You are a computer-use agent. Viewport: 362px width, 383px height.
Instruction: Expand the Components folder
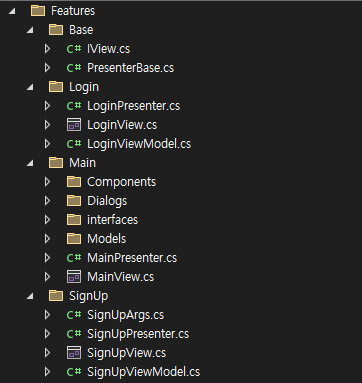coord(47,182)
